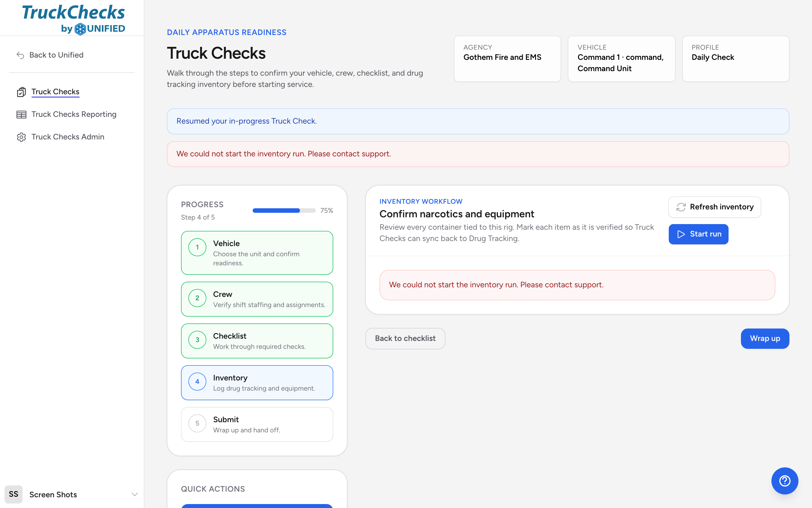Jump to the Crew step card
812x508 pixels.
point(257,299)
